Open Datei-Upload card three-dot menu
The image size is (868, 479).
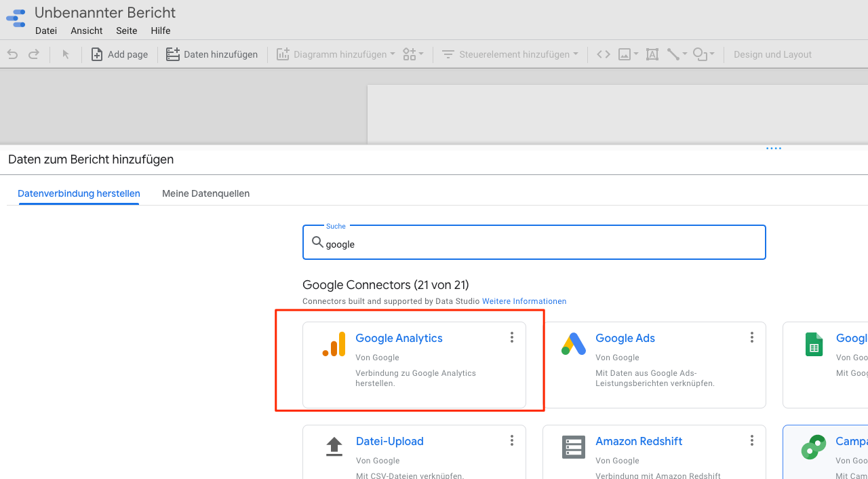512,440
